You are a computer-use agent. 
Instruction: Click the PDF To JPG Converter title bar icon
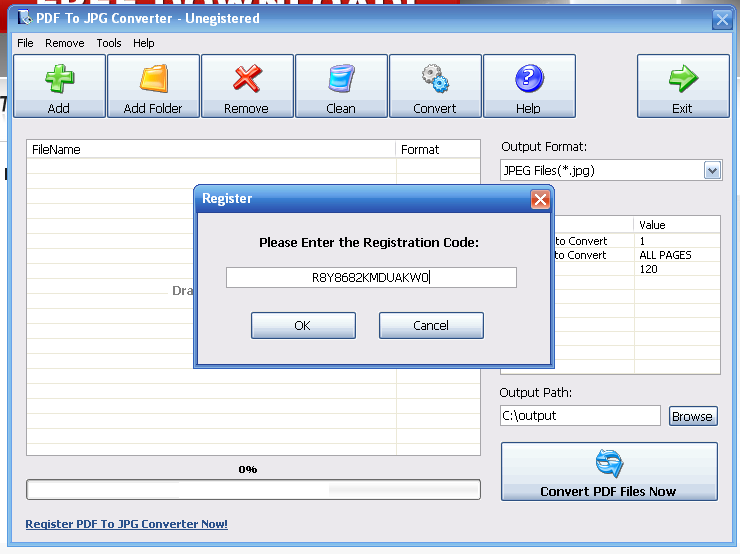(x=24, y=18)
